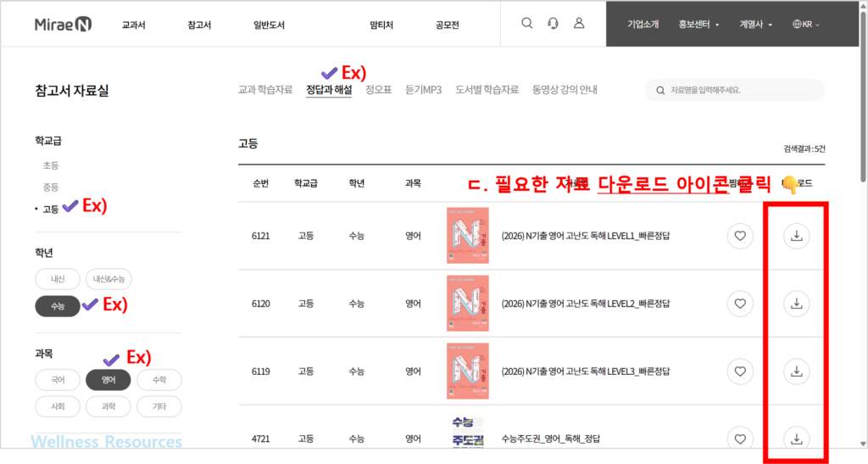868x464 pixels.
Task: Open (2026) N기출 영어 고난도 독해 LEVEL2 title
Action: click(x=586, y=304)
